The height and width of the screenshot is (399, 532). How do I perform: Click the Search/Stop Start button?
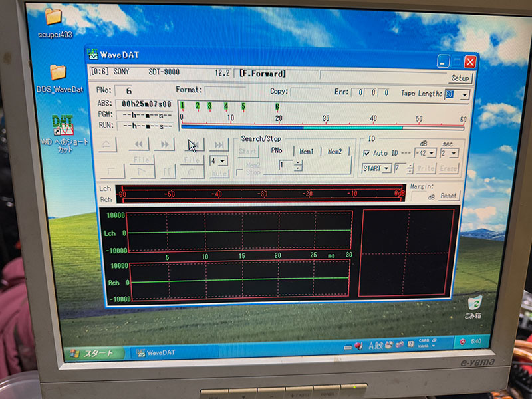point(247,152)
